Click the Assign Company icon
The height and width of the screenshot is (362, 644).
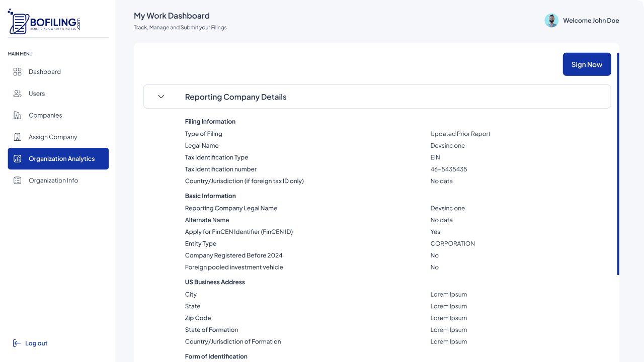pos(18,137)
